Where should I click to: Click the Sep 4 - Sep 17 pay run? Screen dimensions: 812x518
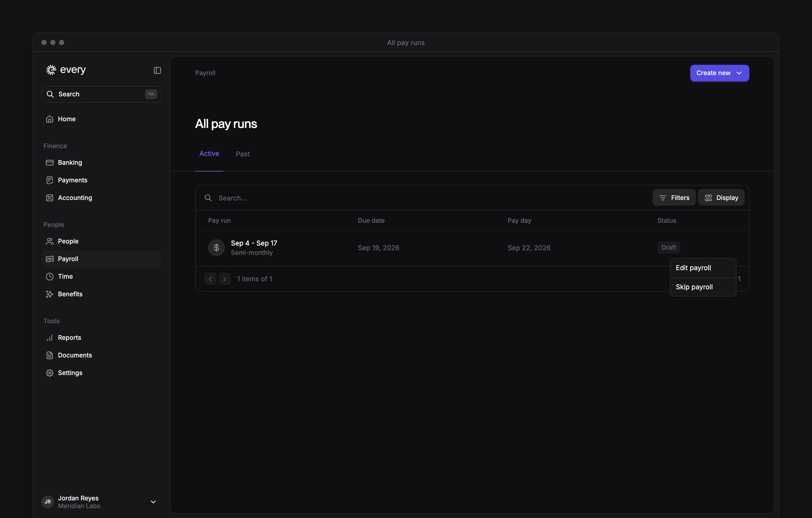click(254, 243)
